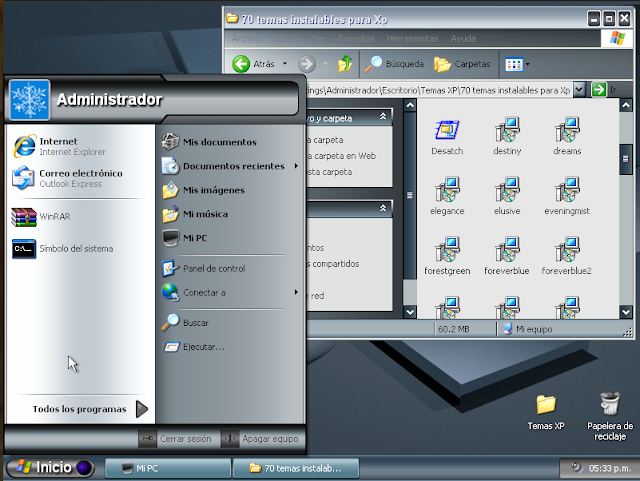This screenshot has width=640, height=481.
Task: Select the dreams installer file
Action: click(x=567, y=136)
